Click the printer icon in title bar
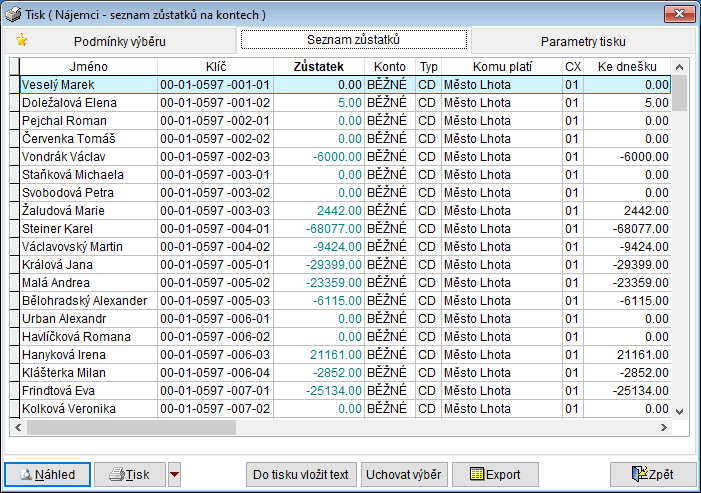 [13, 14]
